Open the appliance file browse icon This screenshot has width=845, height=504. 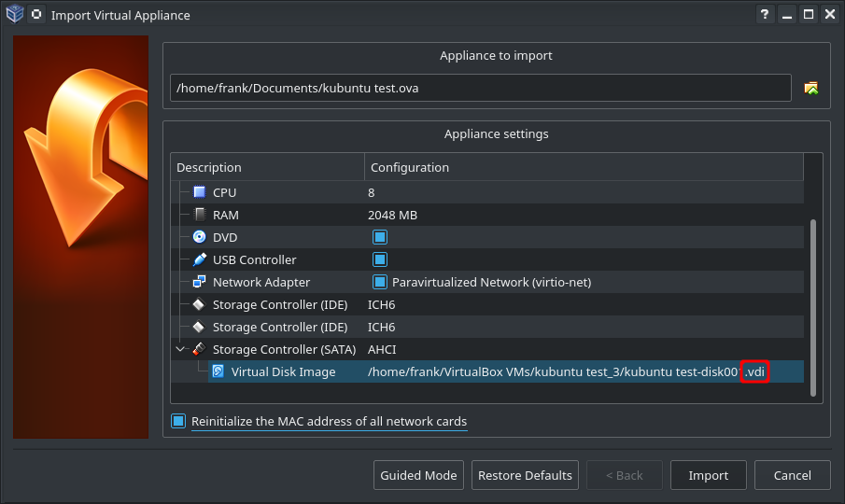[x=811, y=88]
